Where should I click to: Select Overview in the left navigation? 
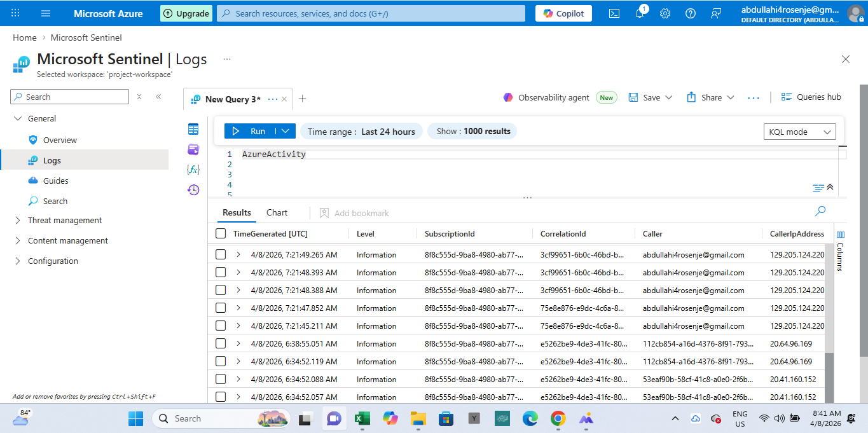pos(60,140)
